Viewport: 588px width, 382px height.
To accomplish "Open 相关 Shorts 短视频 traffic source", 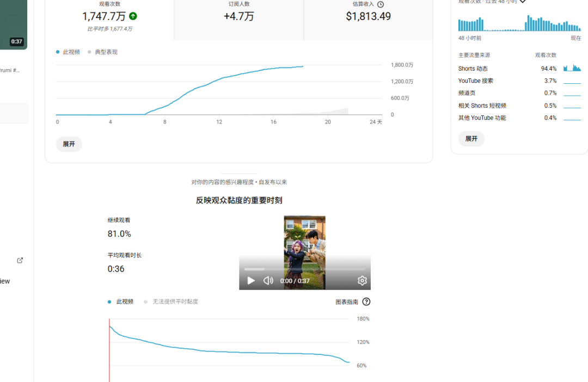I will pyautogui.click(x=519, y=106).
